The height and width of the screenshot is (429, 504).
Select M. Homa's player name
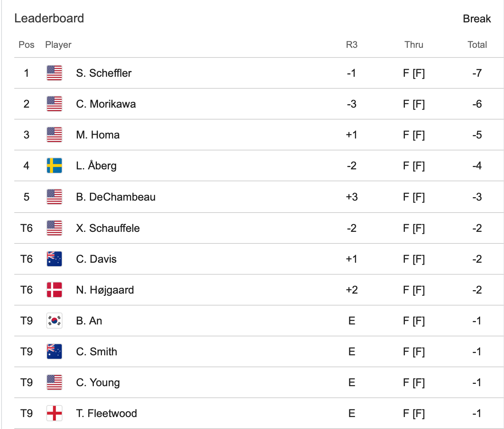(98, 135)
